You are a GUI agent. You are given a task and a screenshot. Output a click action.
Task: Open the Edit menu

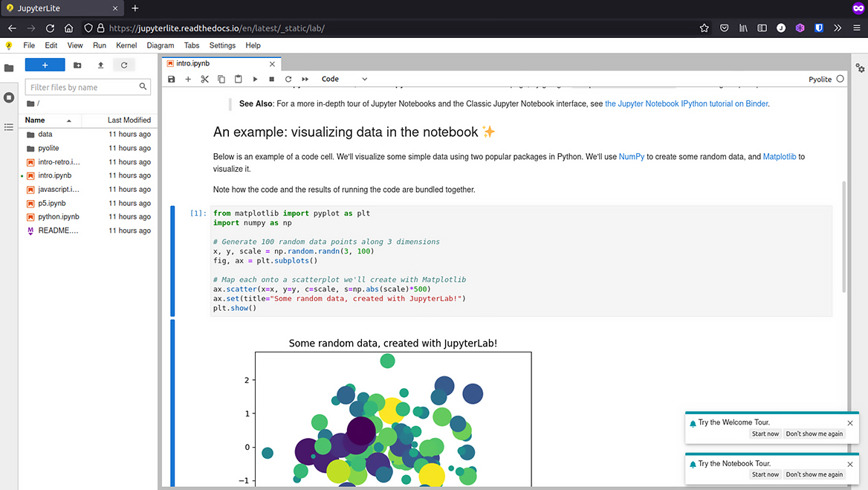point(51,45)
